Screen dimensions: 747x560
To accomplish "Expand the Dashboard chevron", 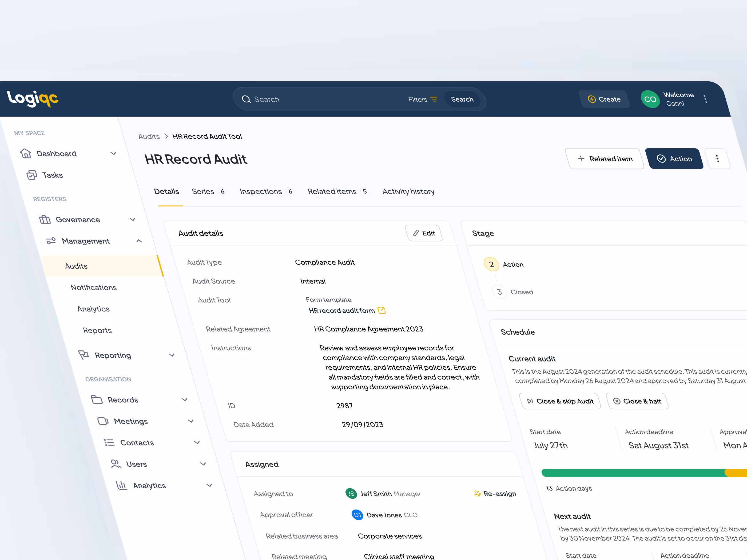I will tap(113, 154).
